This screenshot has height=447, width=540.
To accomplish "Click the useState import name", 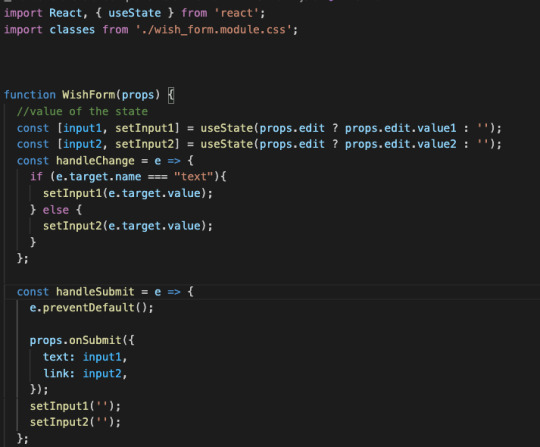I will (135, 13).
